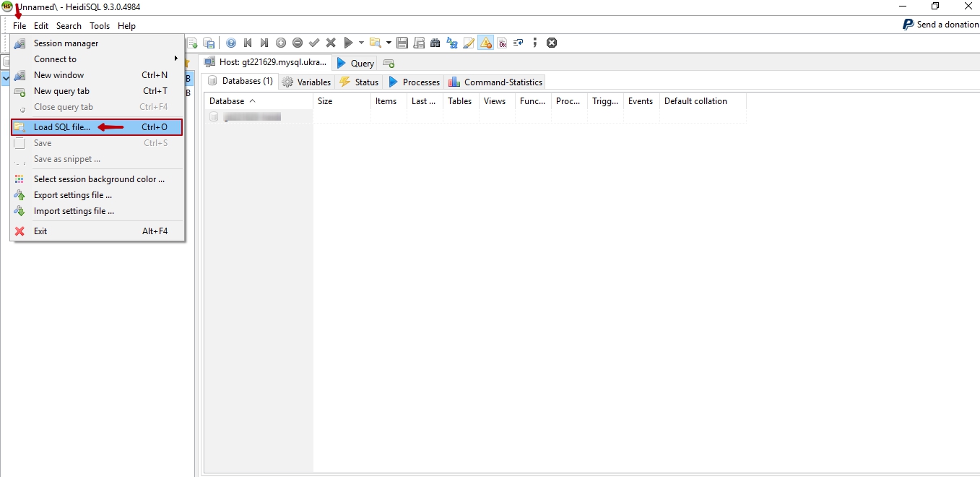This screenshot has width=980, height=477.
Task: Add a new query tab with the plus tab icon
Action: coord(389,64)
